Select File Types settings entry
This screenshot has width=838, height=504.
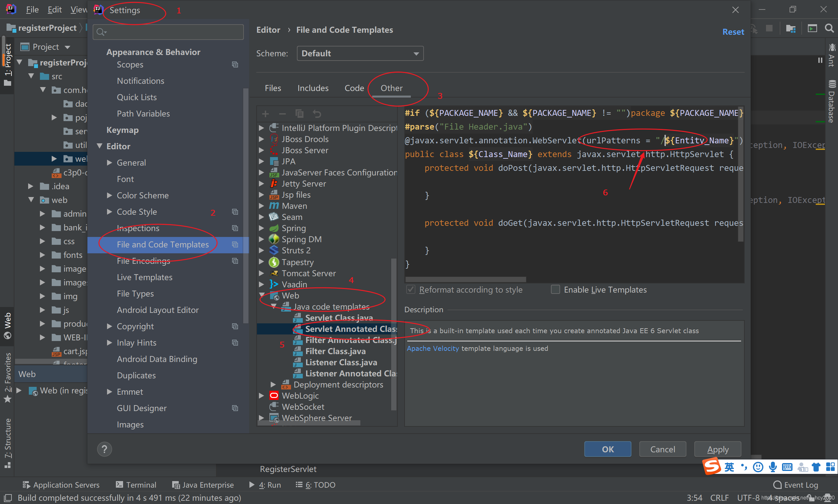pos(135,294)
